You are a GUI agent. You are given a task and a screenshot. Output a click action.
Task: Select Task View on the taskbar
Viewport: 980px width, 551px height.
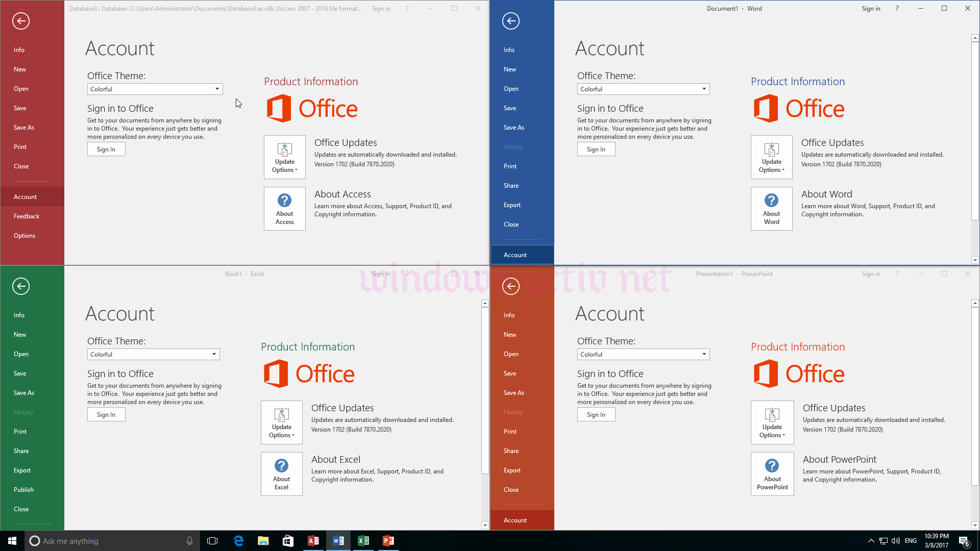pos(212,540)
